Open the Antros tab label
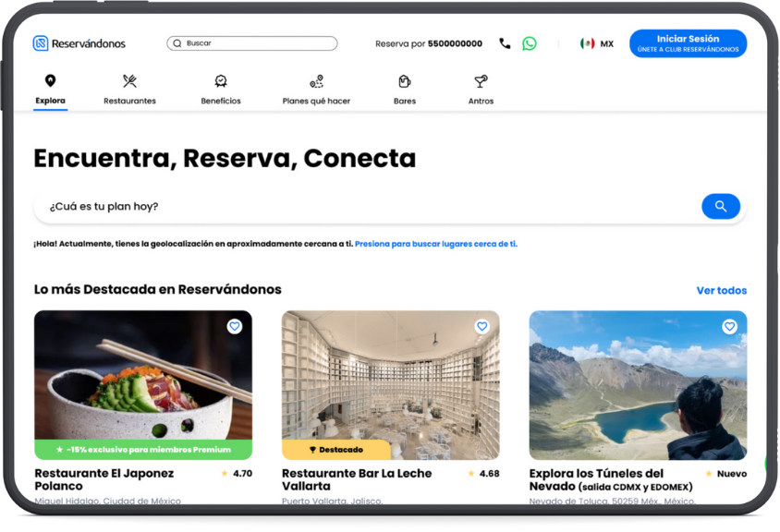This screenshot has width=780, height=532. point(481,101)
